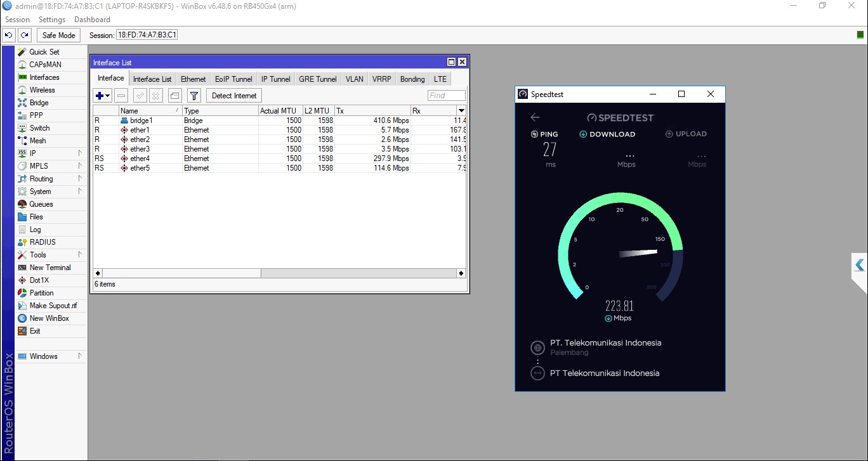Viewport: 868px width, 461px height.
Task: Click the horizontal scrollbar right arrow
Action: [x=461, y=273]
